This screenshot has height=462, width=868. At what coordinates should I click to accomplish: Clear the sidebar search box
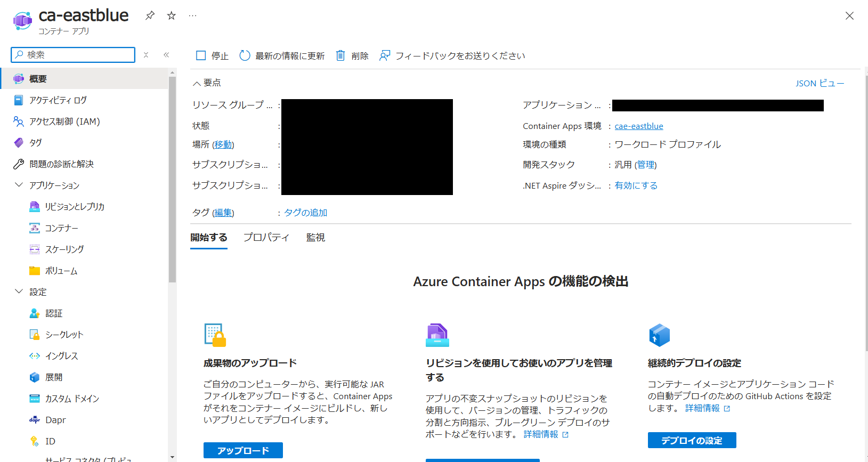point(146,55)
